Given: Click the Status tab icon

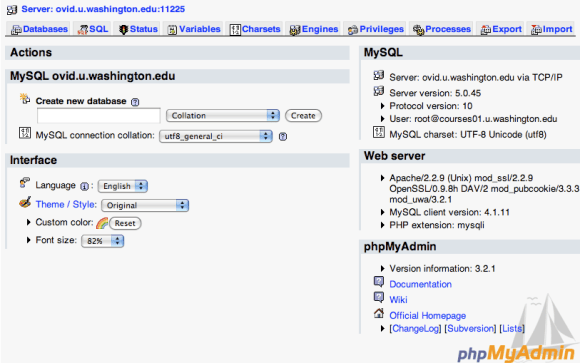Looking at the screenshot, I should [x=123, y=30].
